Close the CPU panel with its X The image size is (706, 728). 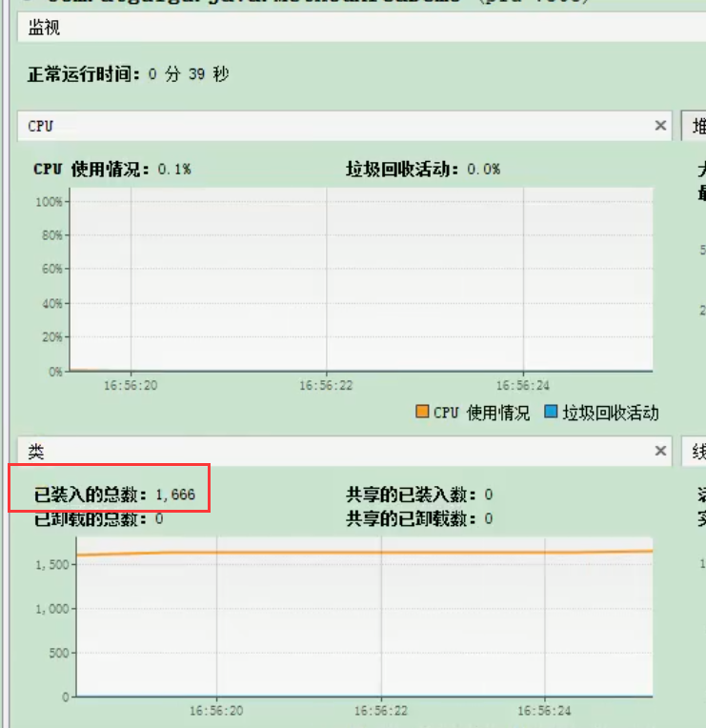pos(660,126)
